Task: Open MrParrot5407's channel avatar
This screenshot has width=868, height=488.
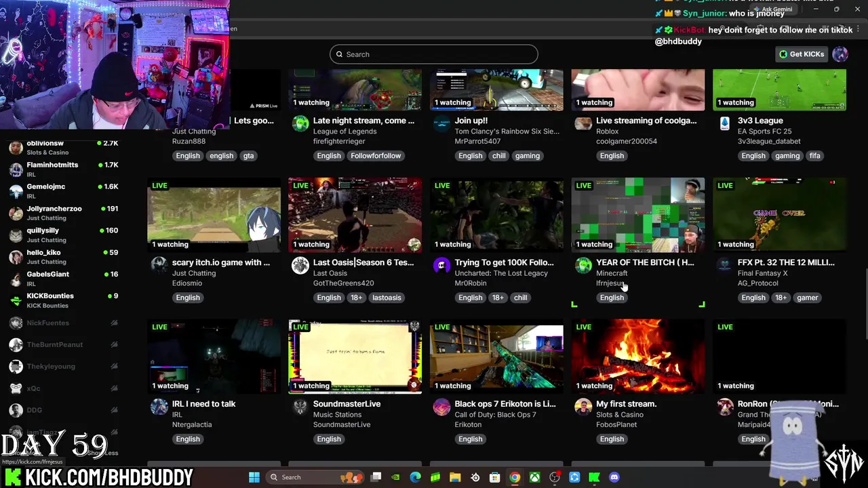Action: point(441,123)
